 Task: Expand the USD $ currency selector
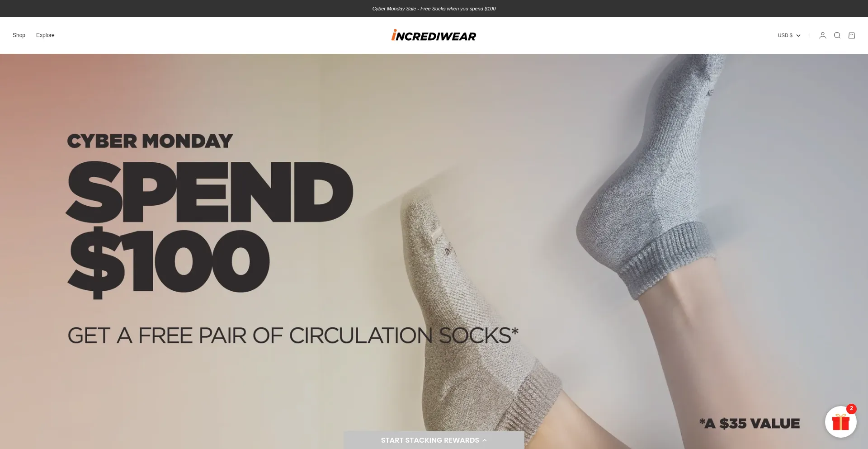789,35
